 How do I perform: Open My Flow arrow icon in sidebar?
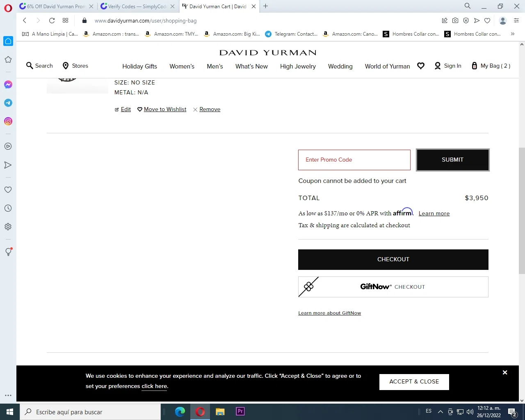click(8, 165)
